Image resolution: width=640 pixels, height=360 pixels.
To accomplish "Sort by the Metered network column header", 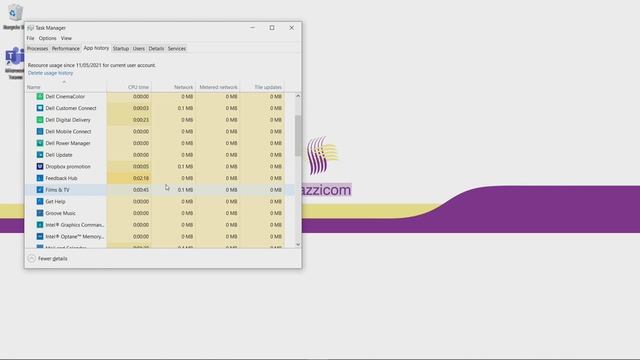I will [218, 87].
